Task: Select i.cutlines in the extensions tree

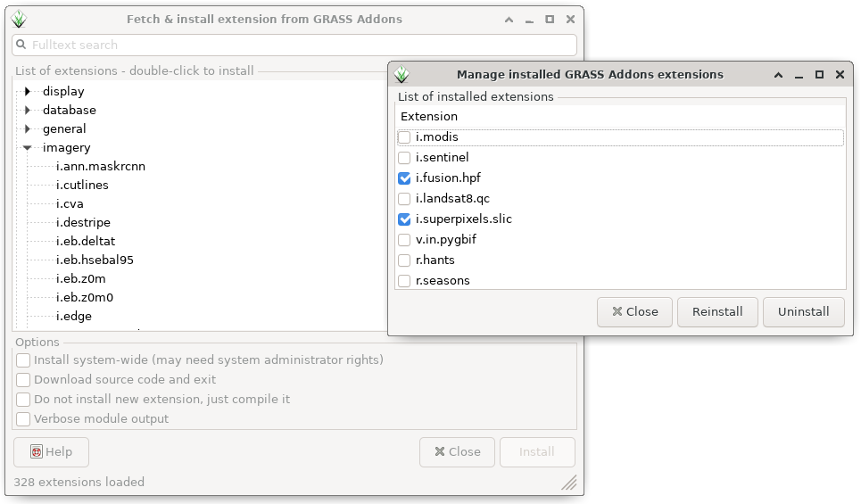Action: coord(82,185)
